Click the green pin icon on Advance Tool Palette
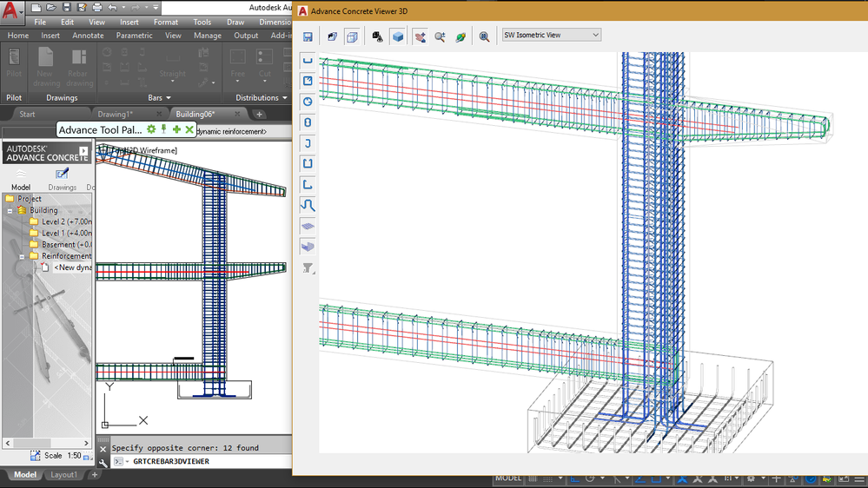 [164, 129]
